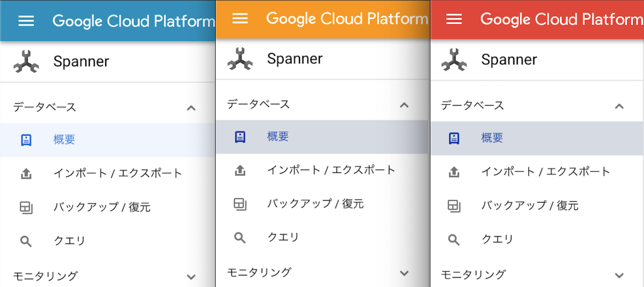The width and height of the screenshot is (644, 287).
Task: Select 概要 menu item in red panel
Action: click(x=537, y=138)
